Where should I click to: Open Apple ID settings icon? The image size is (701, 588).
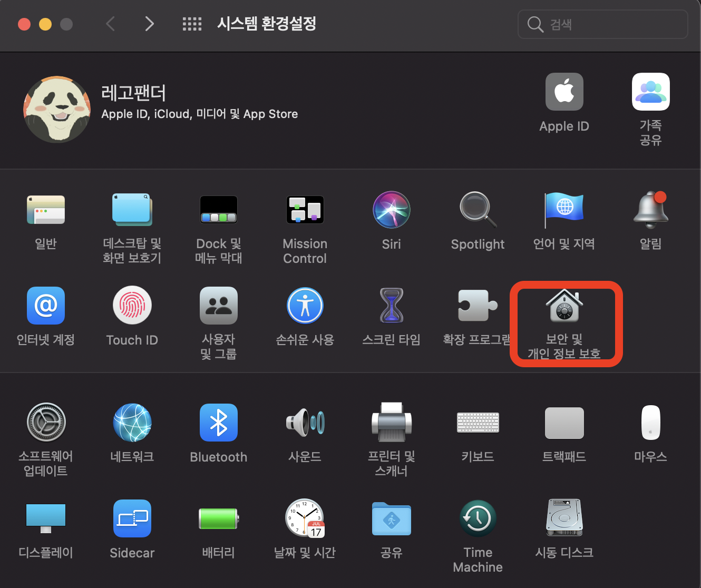564,92
